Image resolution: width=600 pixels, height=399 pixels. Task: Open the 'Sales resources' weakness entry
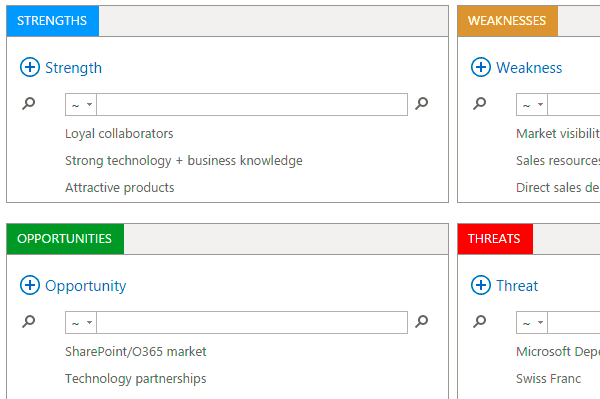pos(558,161)
